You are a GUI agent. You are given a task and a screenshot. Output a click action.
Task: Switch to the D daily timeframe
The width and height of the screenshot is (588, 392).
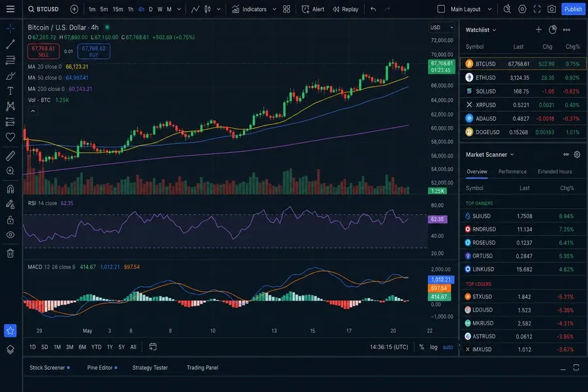(151, 9)
